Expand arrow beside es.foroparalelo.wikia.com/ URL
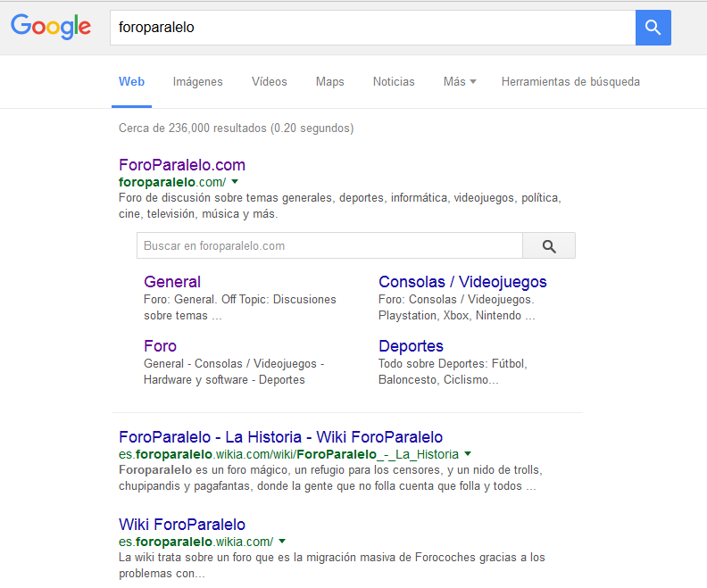 [x=282, y=541]
